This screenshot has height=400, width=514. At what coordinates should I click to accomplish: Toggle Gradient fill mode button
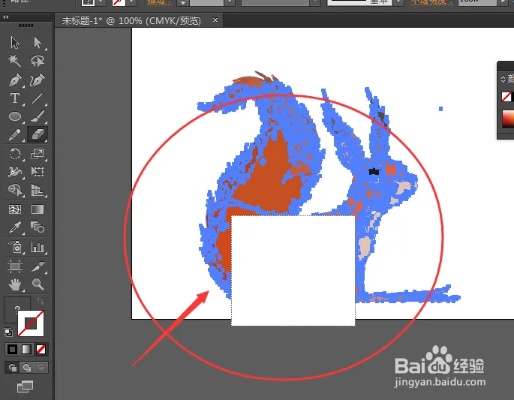pos(26,349)
